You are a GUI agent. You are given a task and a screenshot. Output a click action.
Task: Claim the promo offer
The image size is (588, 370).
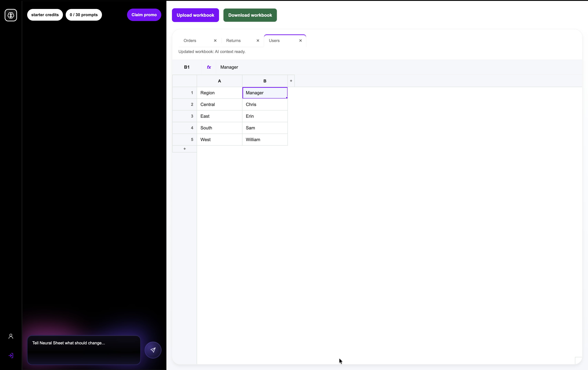pos(144,15)
